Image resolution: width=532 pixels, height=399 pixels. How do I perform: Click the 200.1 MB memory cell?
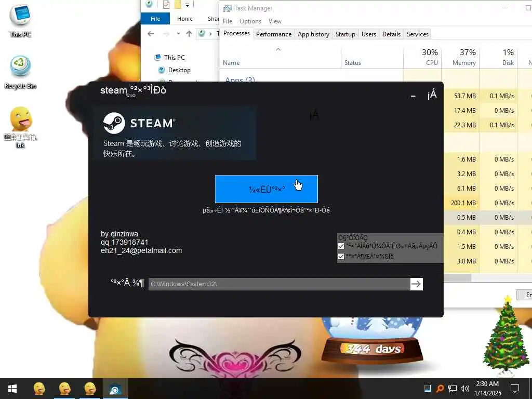pyautogui.click(x=463, y=203)
